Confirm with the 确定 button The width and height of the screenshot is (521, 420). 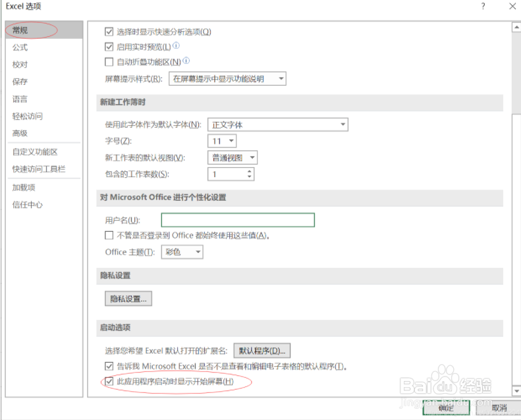tap(446, 407)
